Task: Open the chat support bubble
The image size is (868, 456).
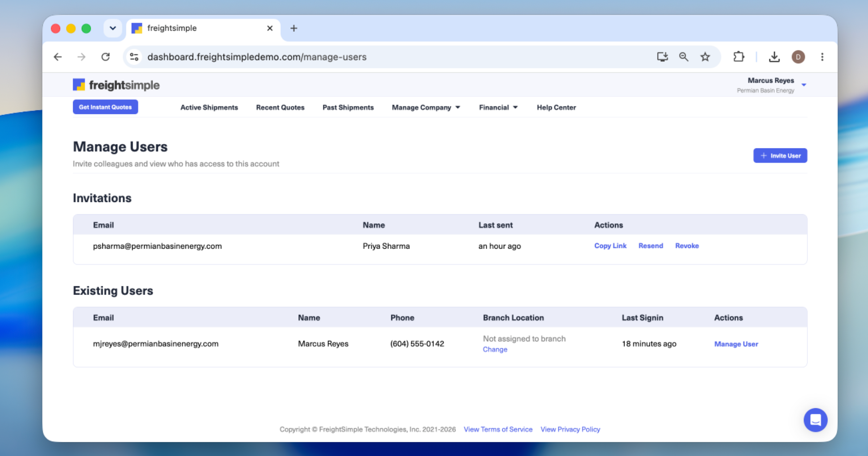Action: 815,420
